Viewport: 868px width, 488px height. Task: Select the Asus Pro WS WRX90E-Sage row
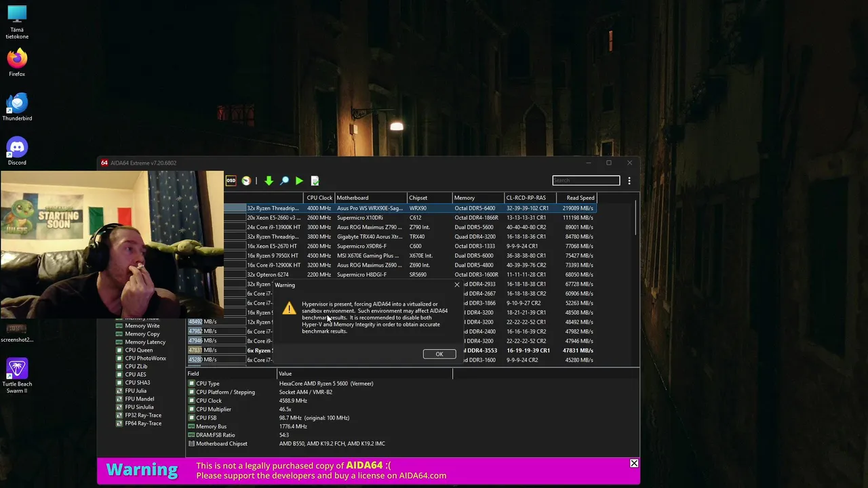410,208
